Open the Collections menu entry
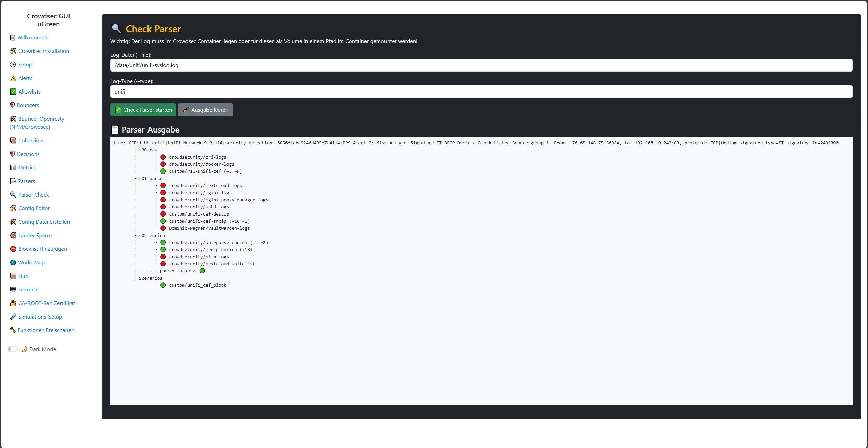The image size is (868, 448). tap(31, 141)
